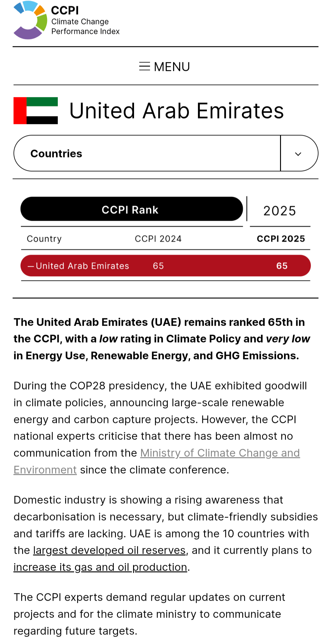This screenshot has width=332, height=644.
Task: Click the CCPI 2025 column header
Action: 281,239
